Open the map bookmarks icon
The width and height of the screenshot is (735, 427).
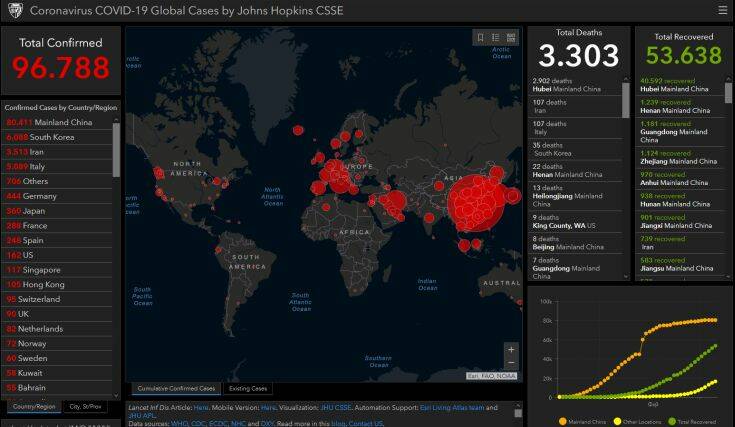pos(481,38)
